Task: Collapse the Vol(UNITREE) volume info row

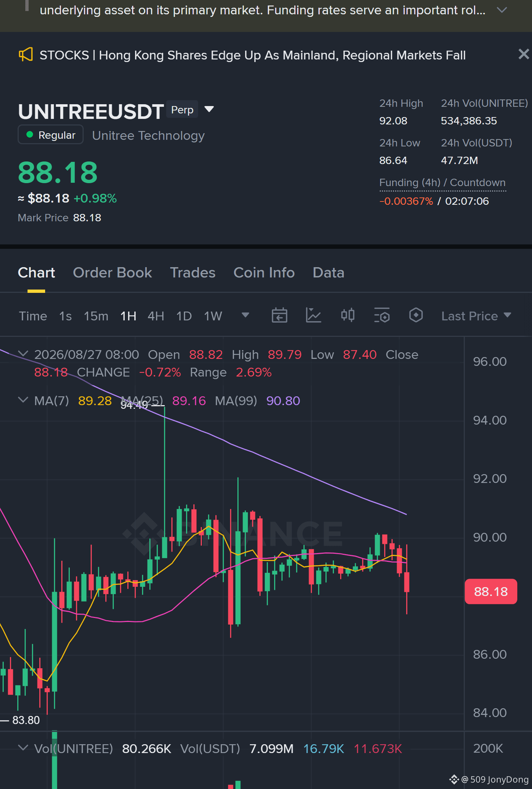Action: (23, 748)
